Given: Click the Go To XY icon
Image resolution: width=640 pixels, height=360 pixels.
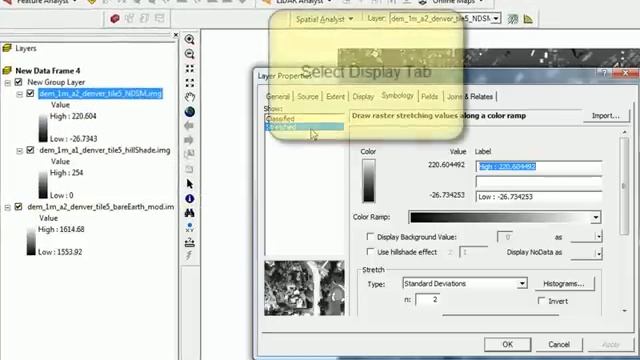Looking at the screenshot, I should tap(189, 227).
